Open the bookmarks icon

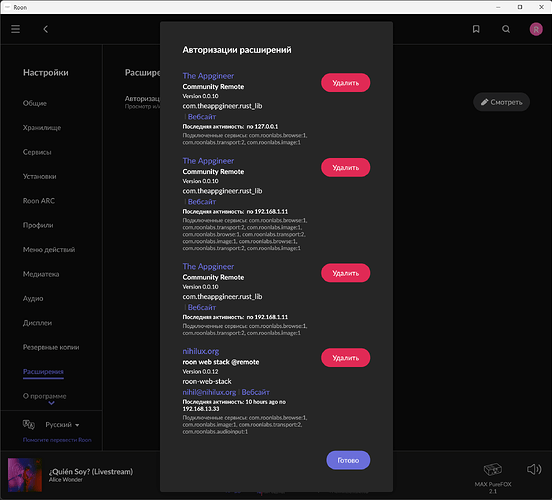coord(476,29)
